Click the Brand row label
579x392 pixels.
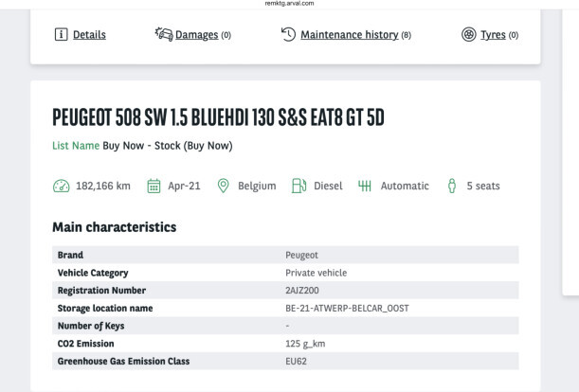pyautogui.click(x=70, y=255)
